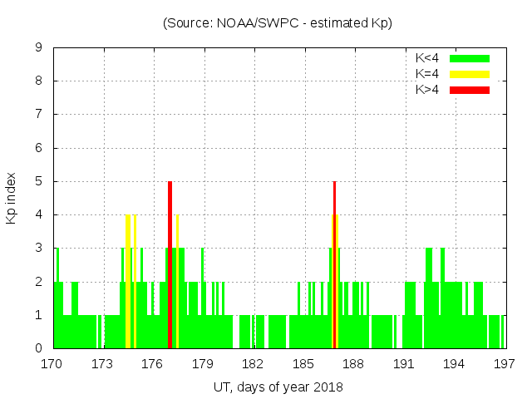
Task: Click the 'Kp index' y-axis label
Action: (12, 199)
